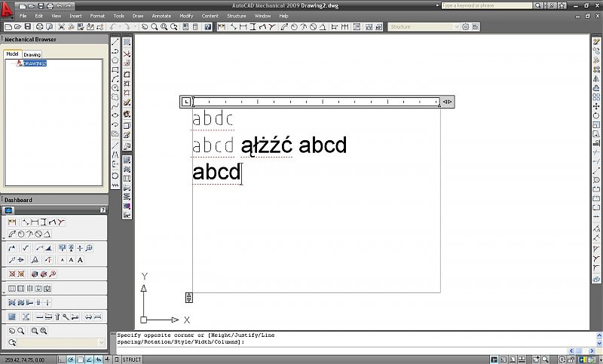This screenshot has height=364, width=603.
Task: Open the Content menu
Action: (210, 16)
